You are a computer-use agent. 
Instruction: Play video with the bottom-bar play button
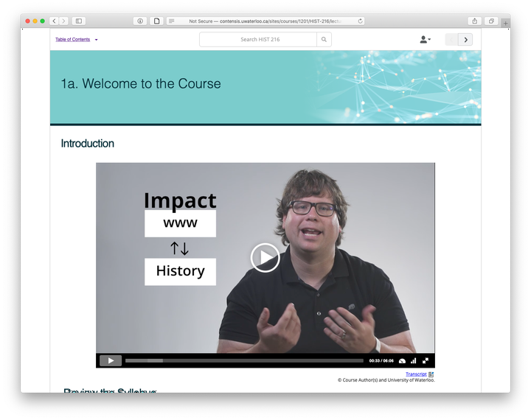[111, 361]
